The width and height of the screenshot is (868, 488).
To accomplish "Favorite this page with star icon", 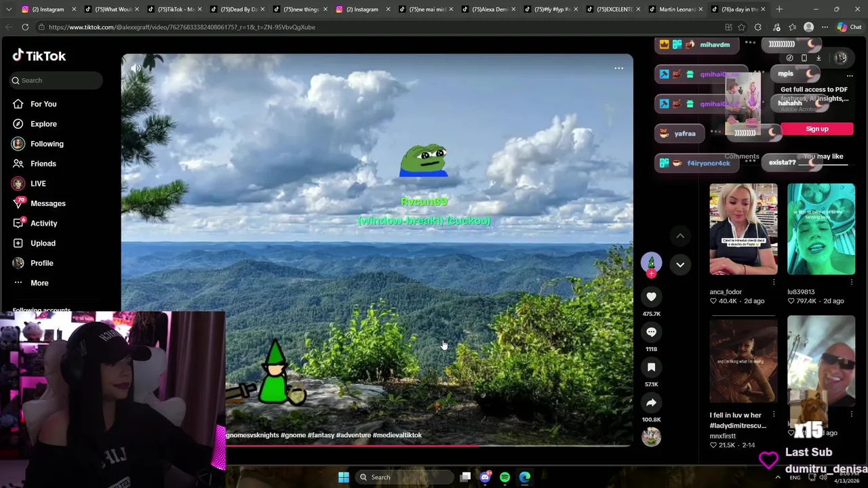I will point(742,27).
